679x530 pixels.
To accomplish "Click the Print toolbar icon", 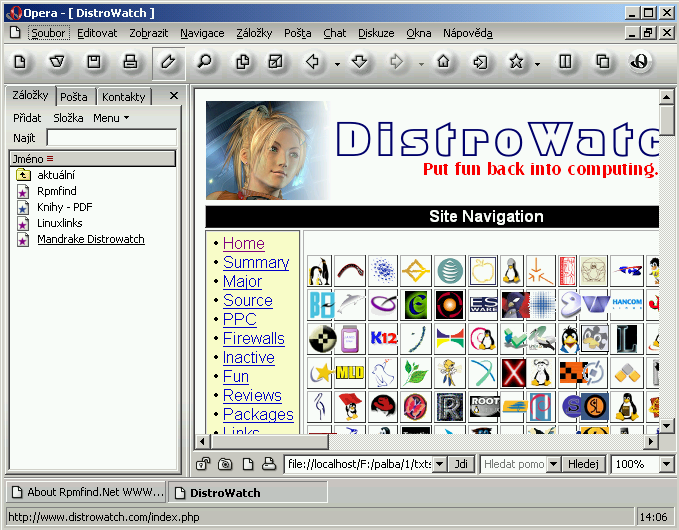I will (x=130, y=62).
